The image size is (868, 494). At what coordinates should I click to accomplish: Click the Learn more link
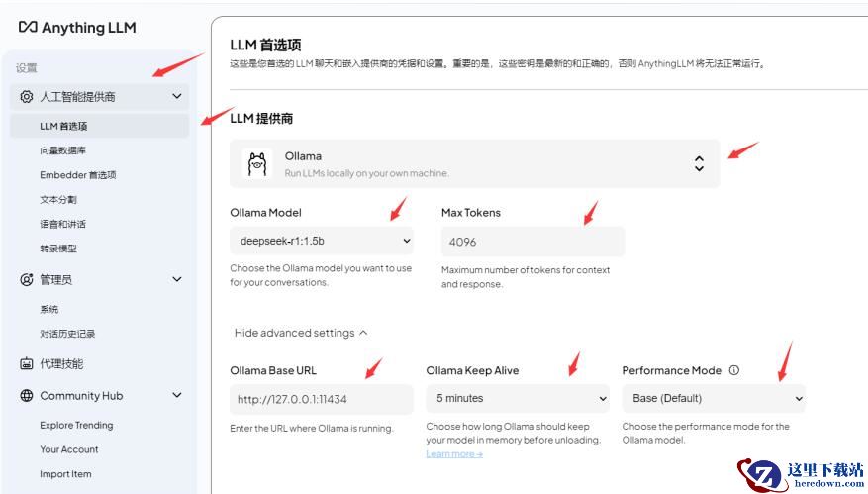pyautogui.click(x=454, y=454)
